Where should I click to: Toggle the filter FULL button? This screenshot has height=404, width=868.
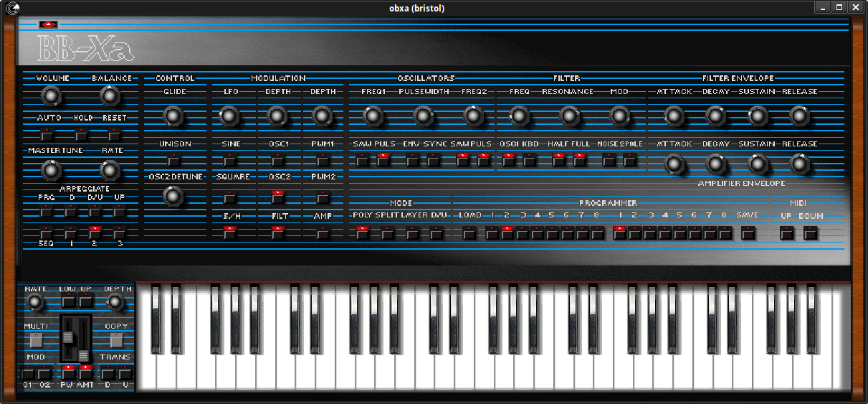[x=580, y=160]
